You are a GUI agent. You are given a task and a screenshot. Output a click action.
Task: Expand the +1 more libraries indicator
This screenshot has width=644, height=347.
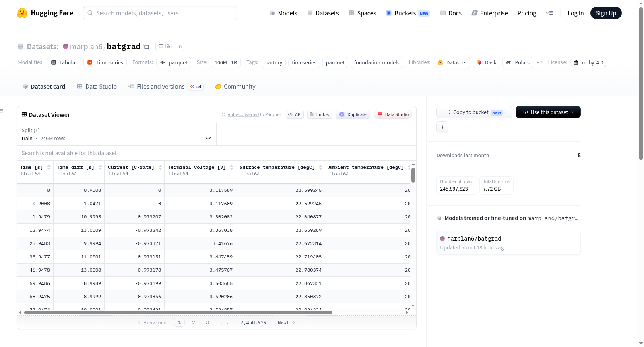click(540, 62)
